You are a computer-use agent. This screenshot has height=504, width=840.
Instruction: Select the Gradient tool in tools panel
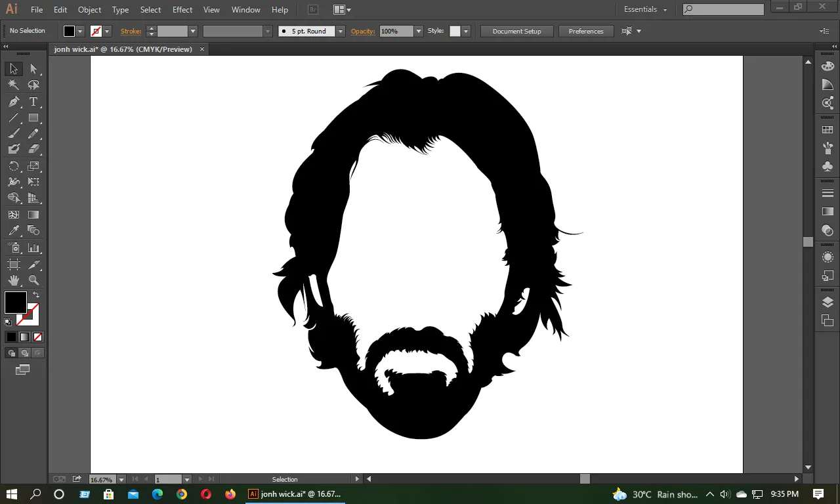[x=33, y=215]
